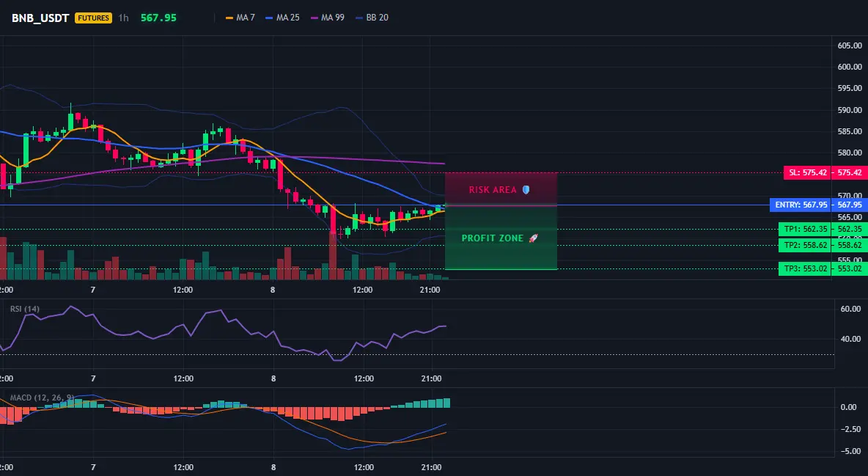Click the MACD (12, 26, 9) indicator label
Screen dimensions: 868x476
tap(42, 398)
